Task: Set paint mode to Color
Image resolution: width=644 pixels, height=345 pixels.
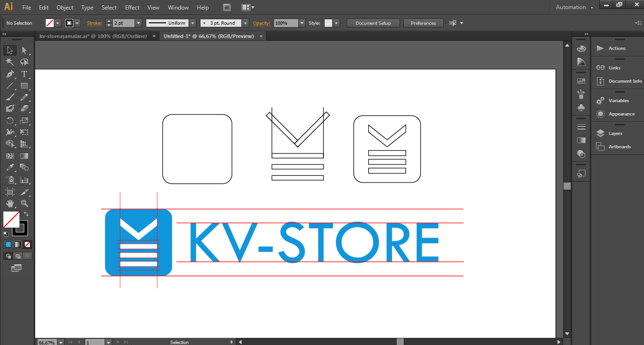Action: (x=8, y=245)
